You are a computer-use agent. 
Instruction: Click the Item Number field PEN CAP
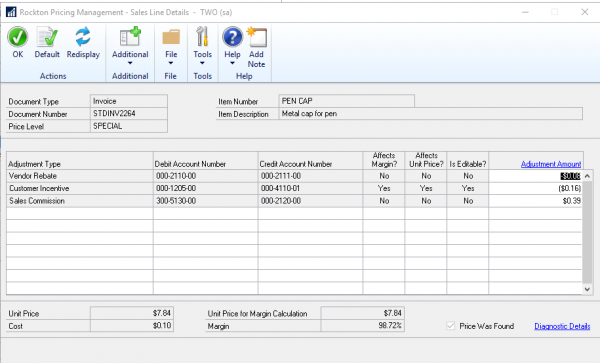[347, 101]
